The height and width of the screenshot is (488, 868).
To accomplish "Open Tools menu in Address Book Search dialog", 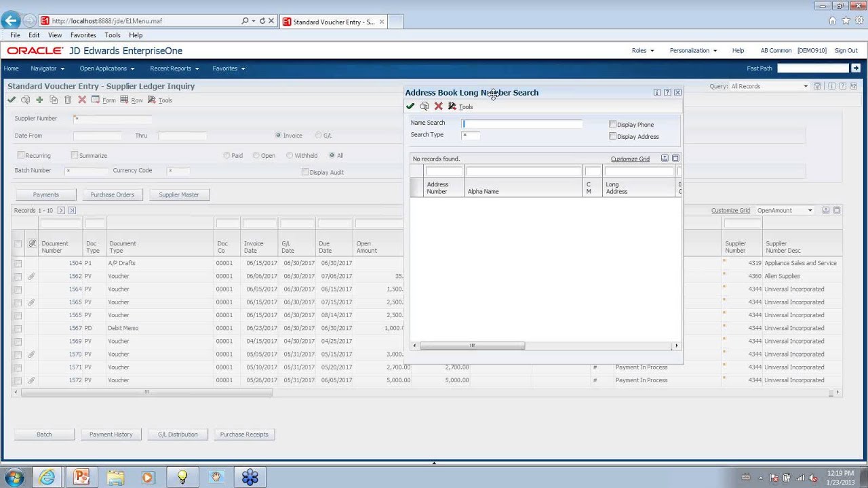I will point(461,106).
